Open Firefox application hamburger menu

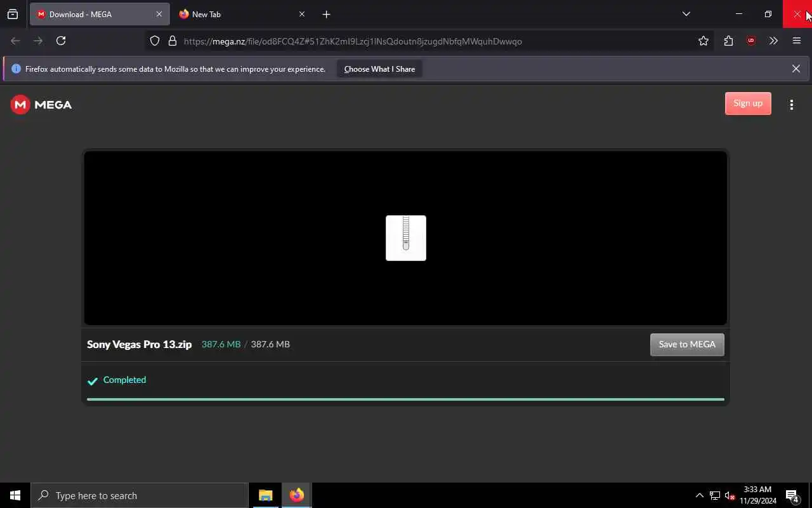(x=797, y=41)
